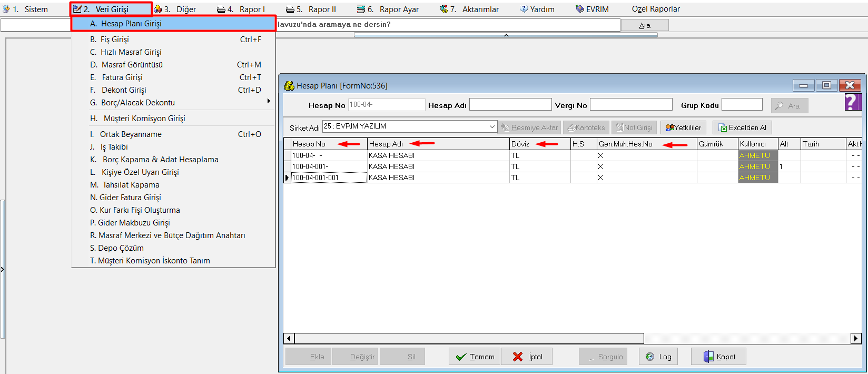Screen dimensions: 868x374
Task: Select row 100-04-001- in the grid
Action: 329,166
